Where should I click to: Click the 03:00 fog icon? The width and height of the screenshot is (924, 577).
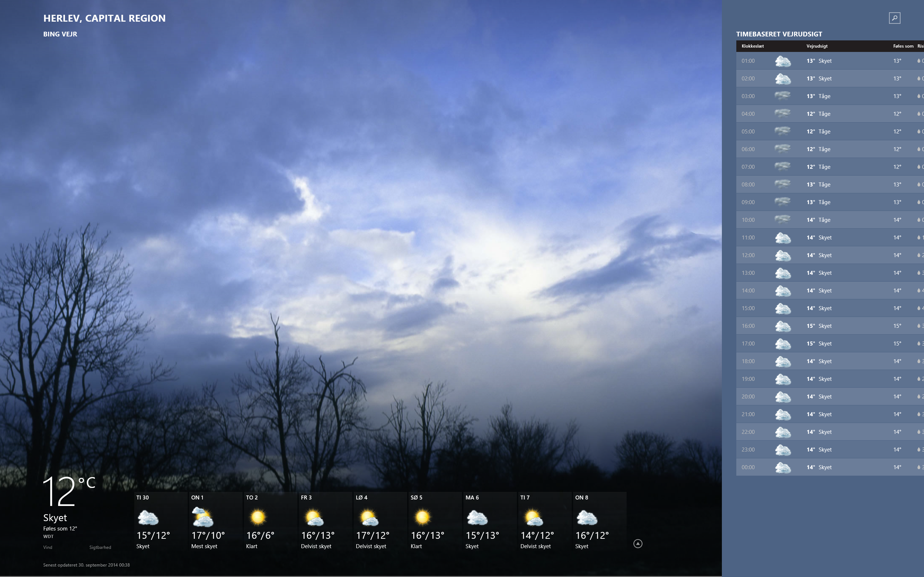[783, 96]
